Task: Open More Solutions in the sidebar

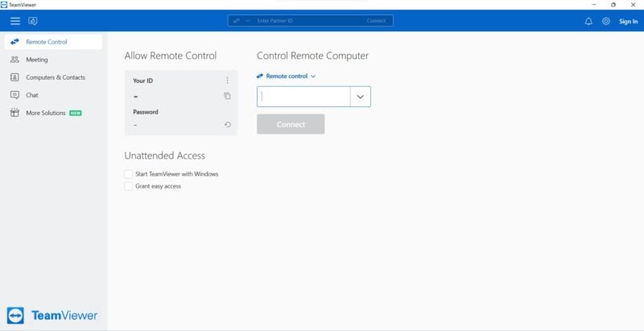Action: tap(46, 113)
